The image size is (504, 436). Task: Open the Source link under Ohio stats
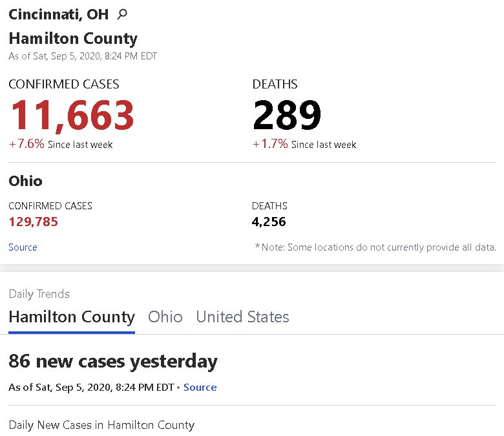pos(23,247)
